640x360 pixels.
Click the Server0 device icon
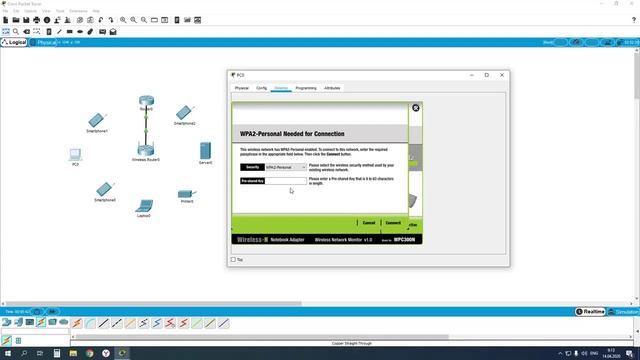[205, 151]
